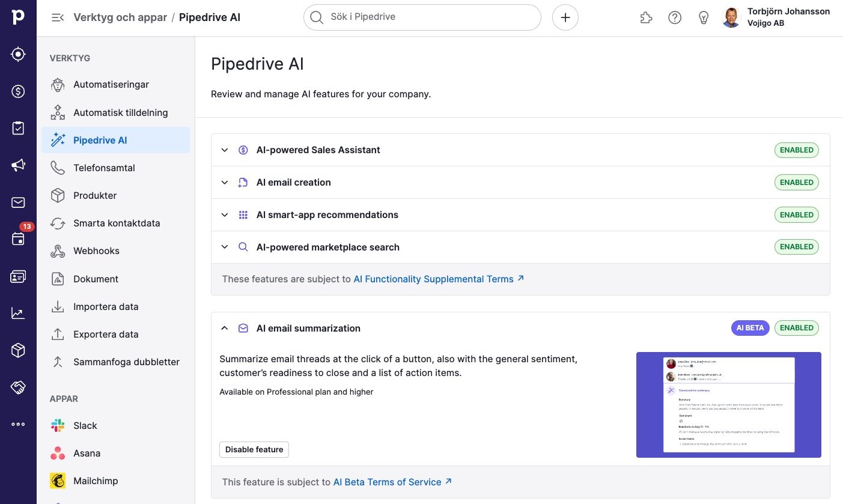
Task: Click the AI smart-app recommendations grid icon
Action: pyautogui.click(x=243, y=215)
